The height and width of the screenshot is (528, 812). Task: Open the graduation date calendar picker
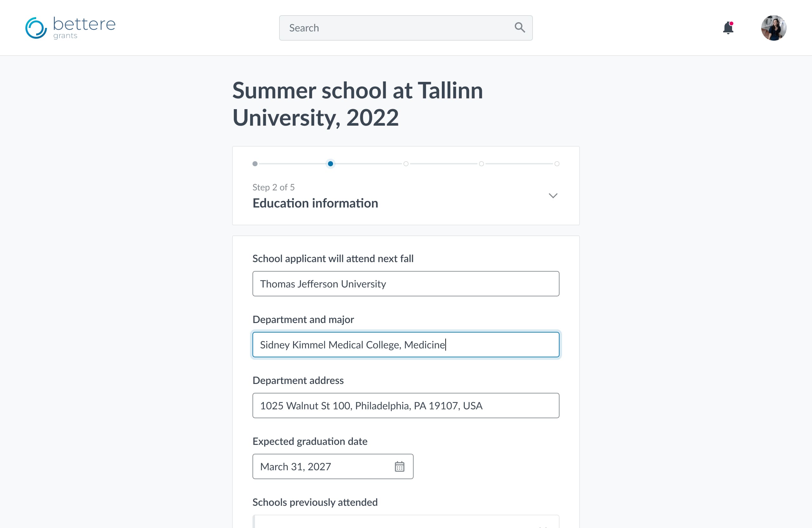[x=400, y=466]
